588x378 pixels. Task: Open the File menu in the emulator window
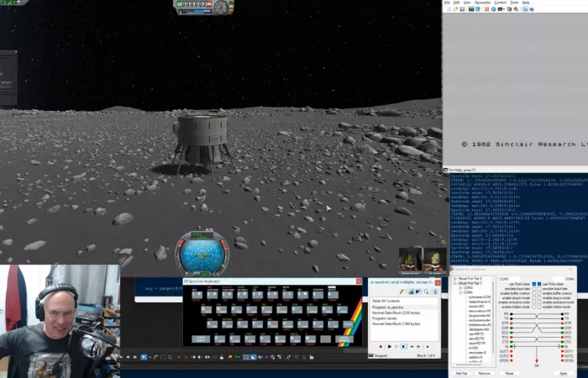447,3
